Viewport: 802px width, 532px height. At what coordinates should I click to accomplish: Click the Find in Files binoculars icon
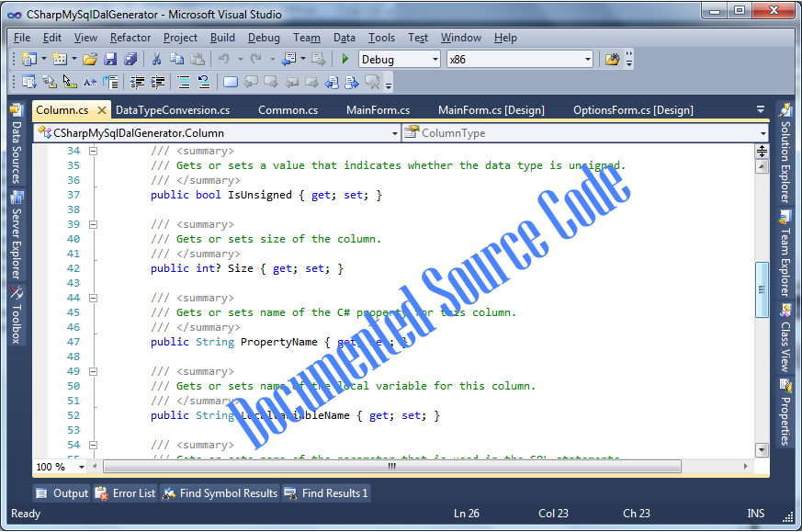tap(612, 60)
